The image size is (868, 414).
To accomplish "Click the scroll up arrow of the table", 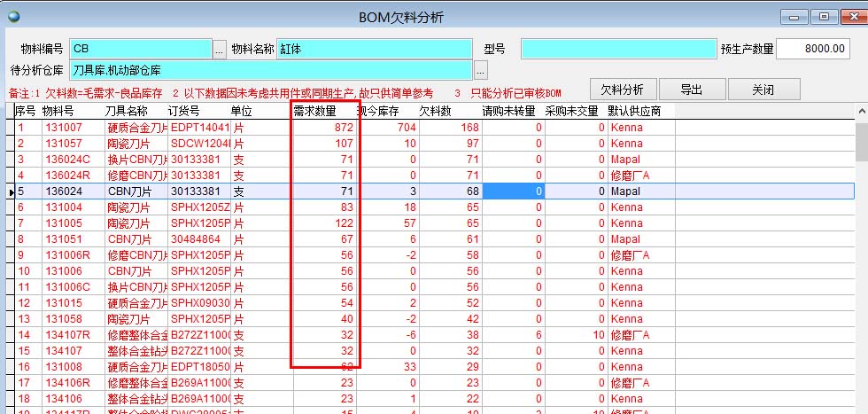I will (861, 112).
